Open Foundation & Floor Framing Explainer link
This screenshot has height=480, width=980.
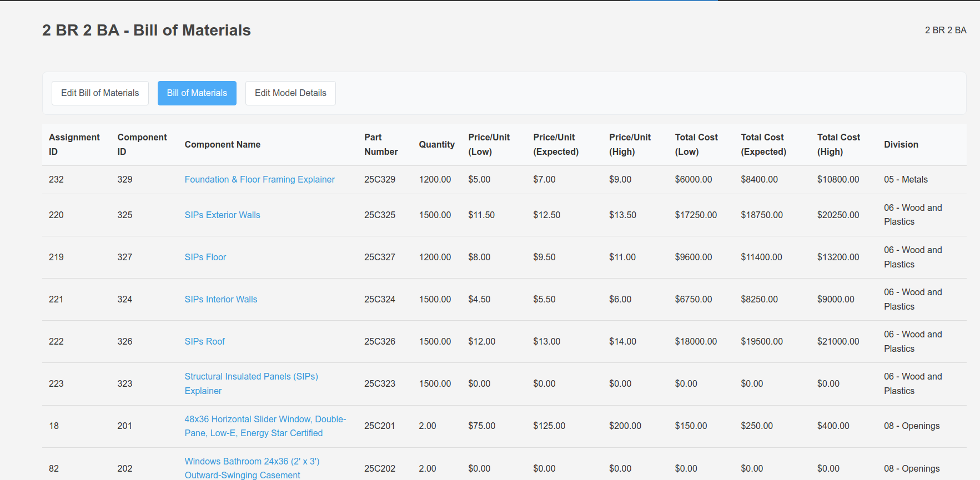tap(260, 180)
